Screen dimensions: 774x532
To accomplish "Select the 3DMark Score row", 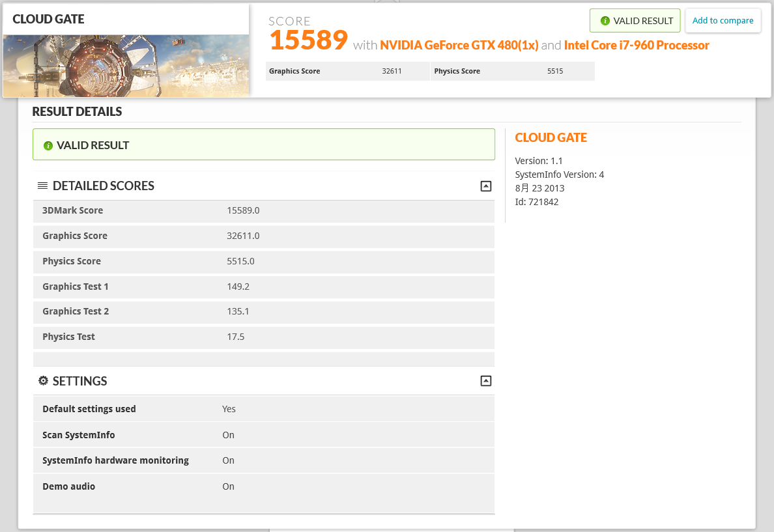I will [x=264, y=211].
